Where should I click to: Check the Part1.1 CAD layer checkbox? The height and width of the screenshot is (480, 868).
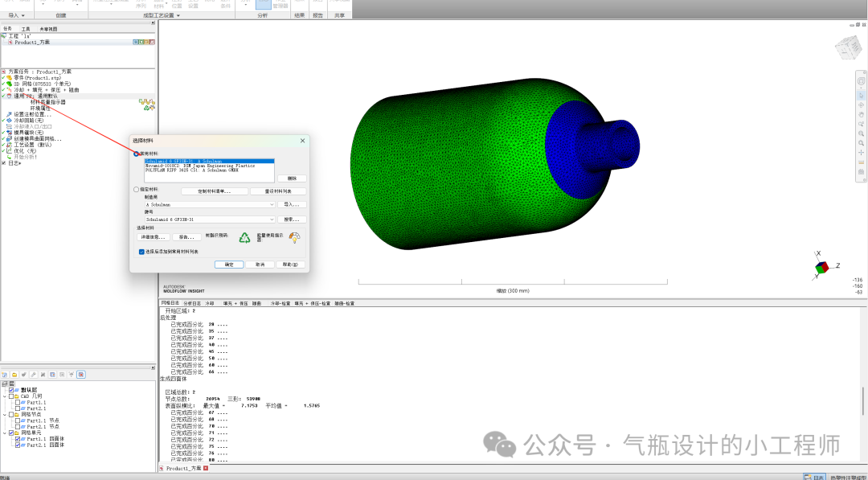pyautogui.click(x=18, y=403)
